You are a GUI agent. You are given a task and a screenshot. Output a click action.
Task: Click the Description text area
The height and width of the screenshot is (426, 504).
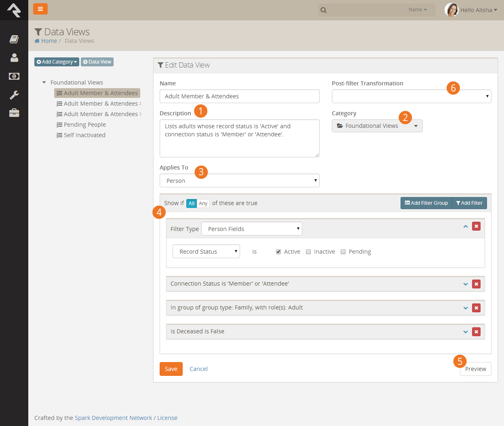point(240,138)
